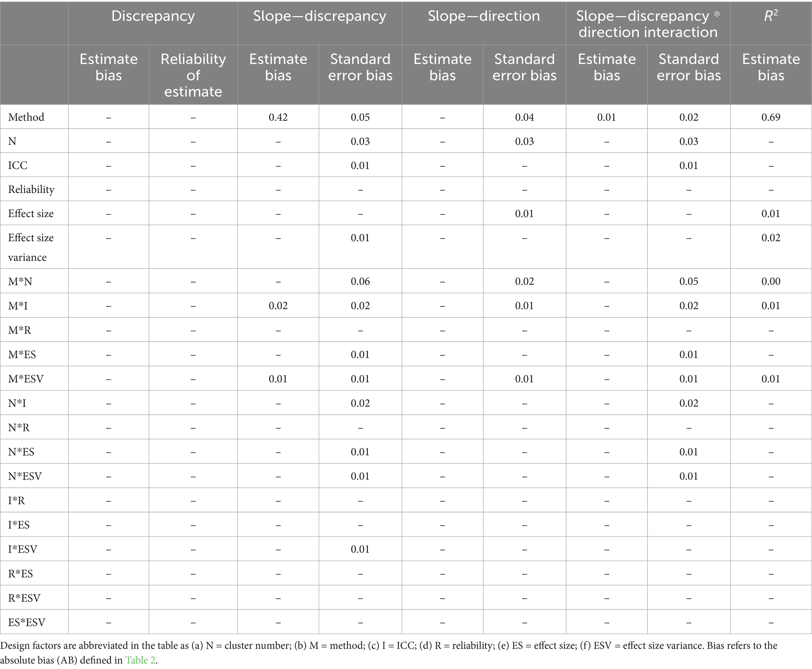Image resolution: width=812 pixels, height=669 pixels.
Task: Click the R² column header
Action: tap(771, 16)
